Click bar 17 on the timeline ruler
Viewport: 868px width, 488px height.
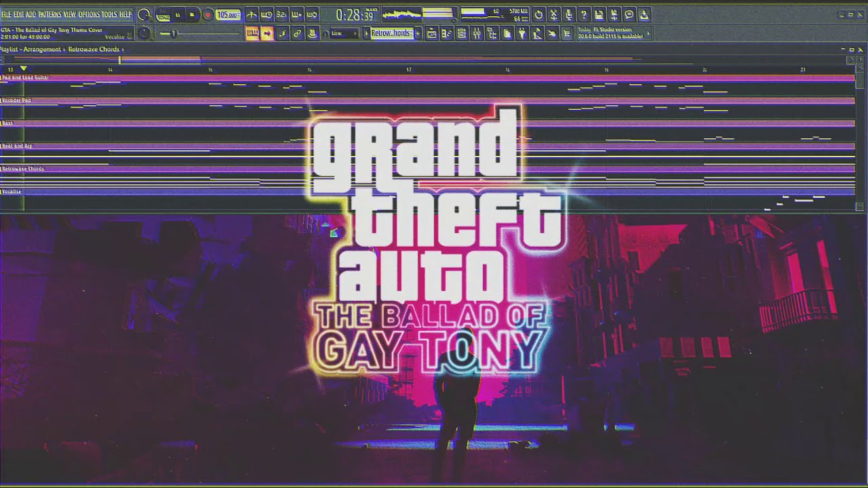[x=409, y=70]
